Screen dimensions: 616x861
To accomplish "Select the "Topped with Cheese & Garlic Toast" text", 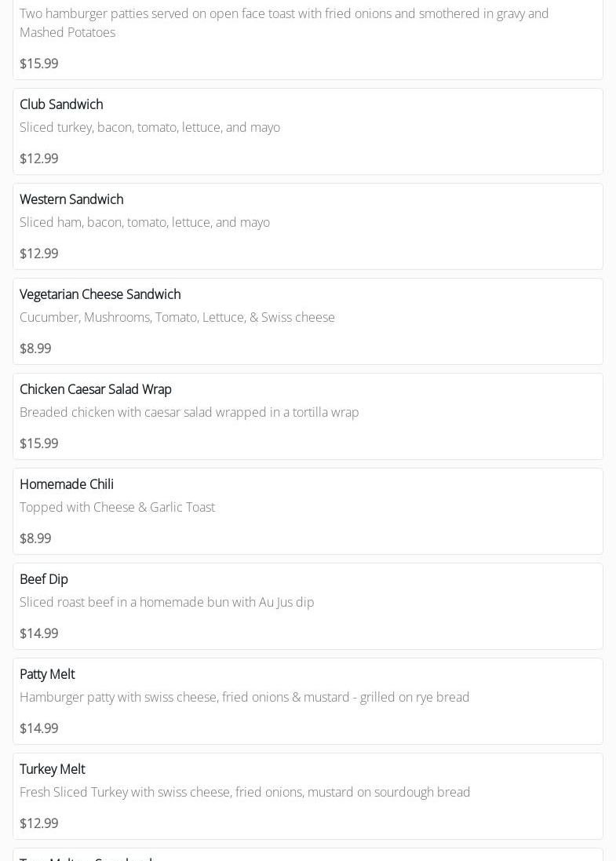I will coord(117,507).
